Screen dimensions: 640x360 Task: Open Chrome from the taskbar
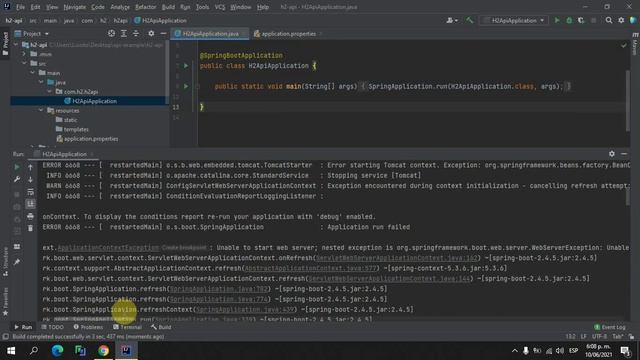pos(103,351)
